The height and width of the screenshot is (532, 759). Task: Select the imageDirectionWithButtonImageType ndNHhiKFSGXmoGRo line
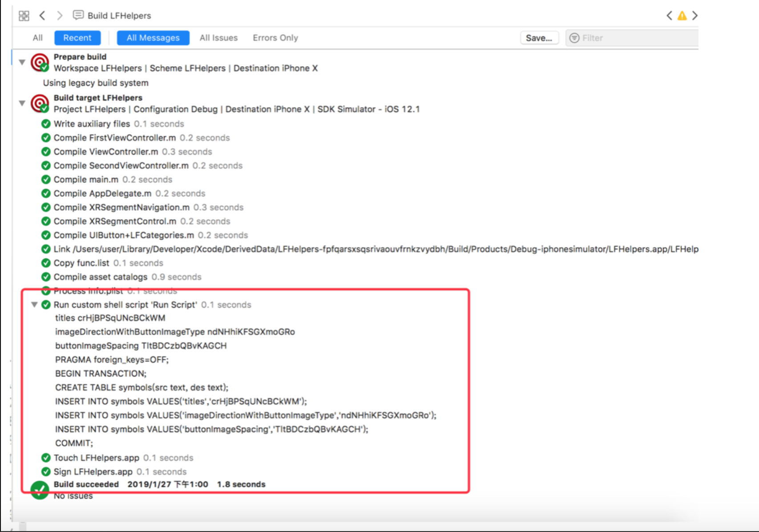(x=175, y=332)
